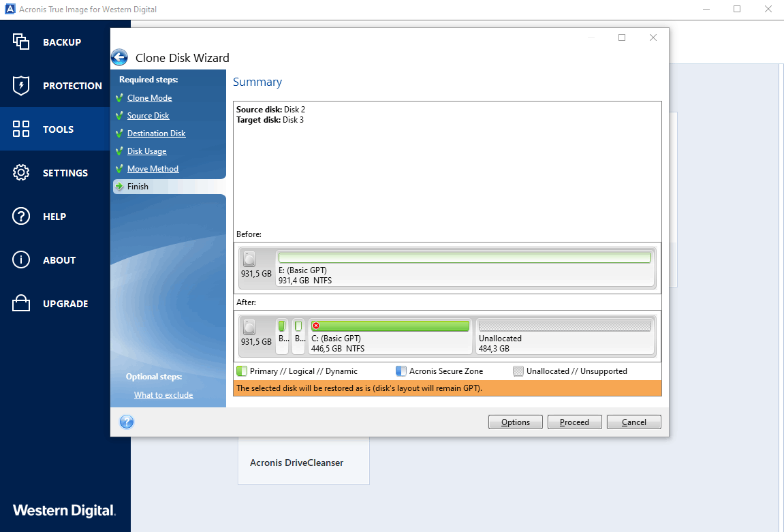Click the Source disk: Disk 2 text
This screenshot has width=784, height=532.
[x=270, y=109]
